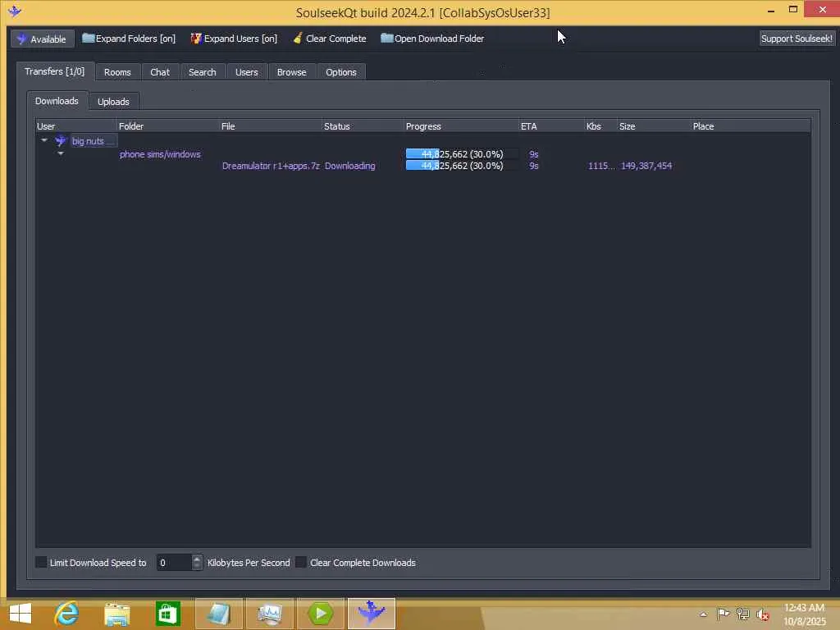The width and height of the screenshot is (840, 630).
Task: Click the speed limit spinner arrows
Action: [x=197, y=563]
